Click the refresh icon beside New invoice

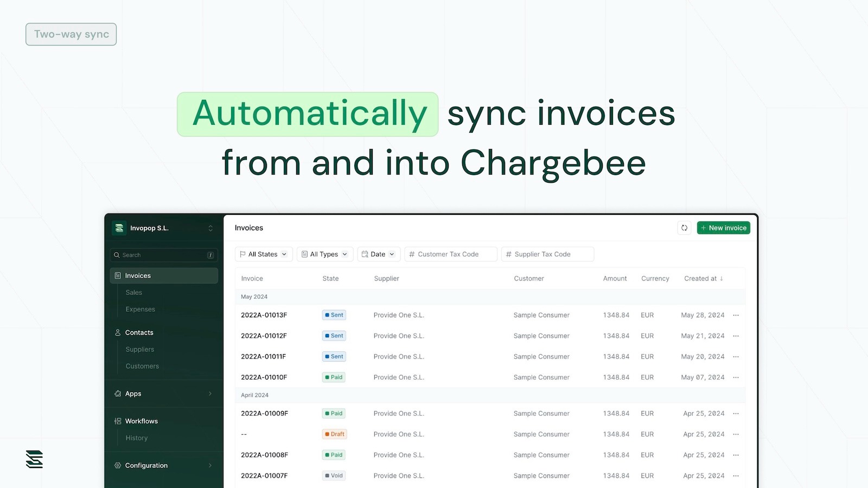pyautogui.click(x=684, y=228)
